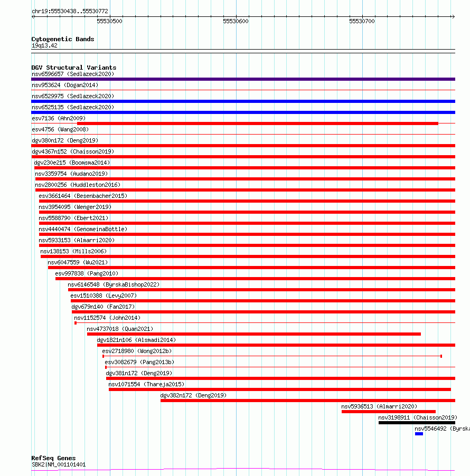Click the black bar under nsv3198911
Viewport: 470px width, 476px height.
[417, 423]
